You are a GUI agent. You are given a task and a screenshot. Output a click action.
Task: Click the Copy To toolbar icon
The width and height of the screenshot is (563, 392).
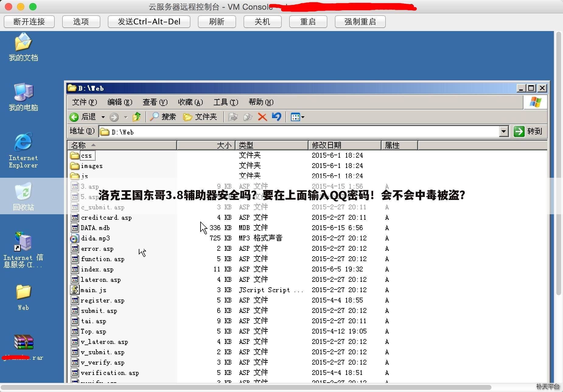pos(248,117)
